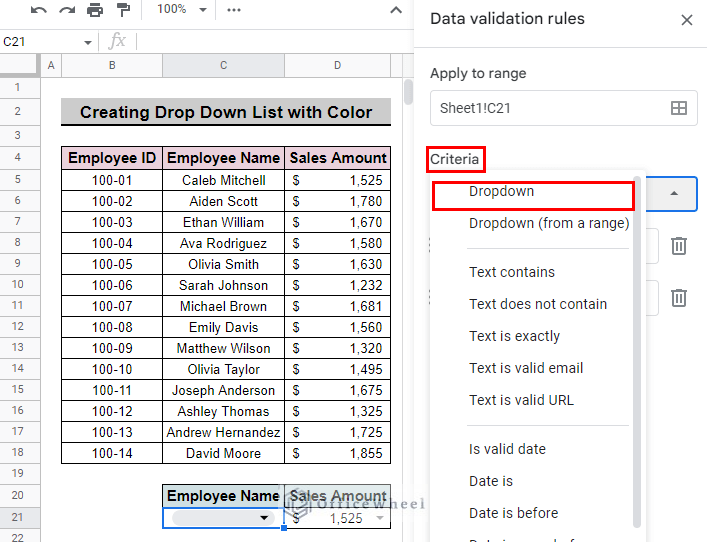Select column B header
707x542 pixels.
pos(112,65)
